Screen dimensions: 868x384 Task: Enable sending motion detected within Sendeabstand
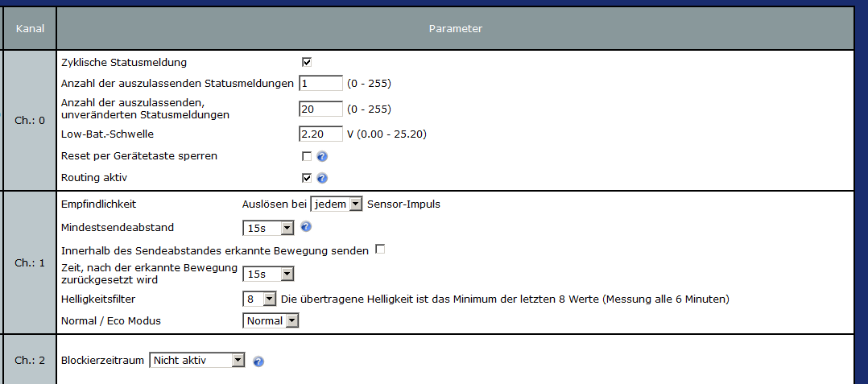pos(380,249)
